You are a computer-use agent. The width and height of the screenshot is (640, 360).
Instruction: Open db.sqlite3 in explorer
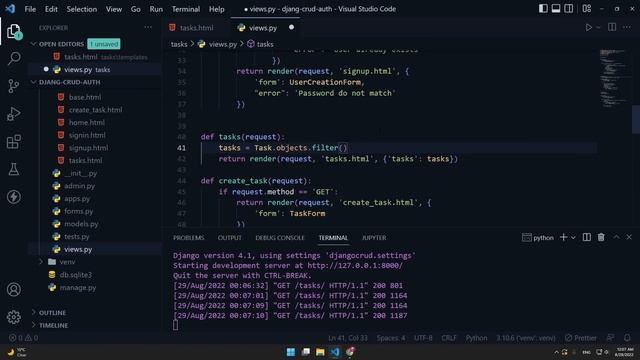click(x=76, y=275)
